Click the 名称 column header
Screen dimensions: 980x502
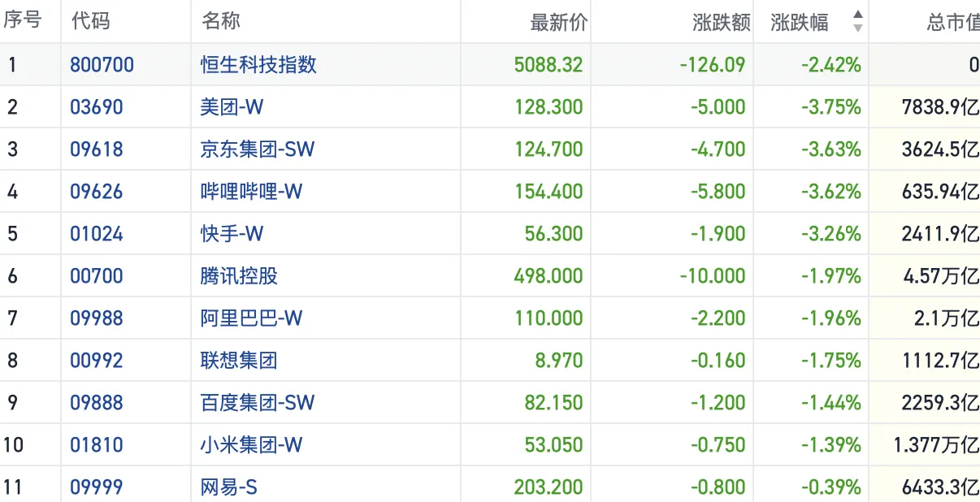pos(220,21)
